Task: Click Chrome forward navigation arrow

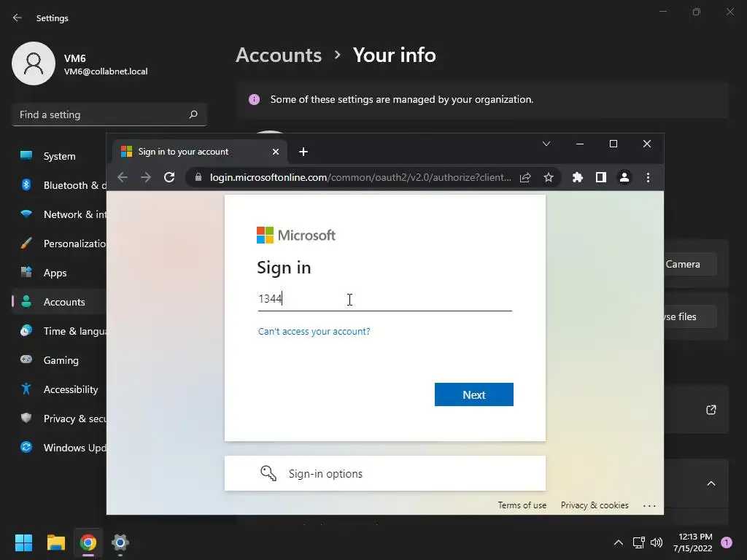Action: pos(146,177)
